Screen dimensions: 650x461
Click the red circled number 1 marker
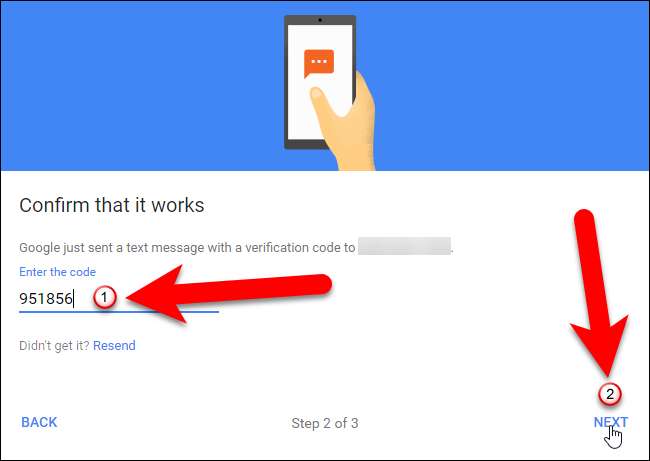(x=104, y=297)
